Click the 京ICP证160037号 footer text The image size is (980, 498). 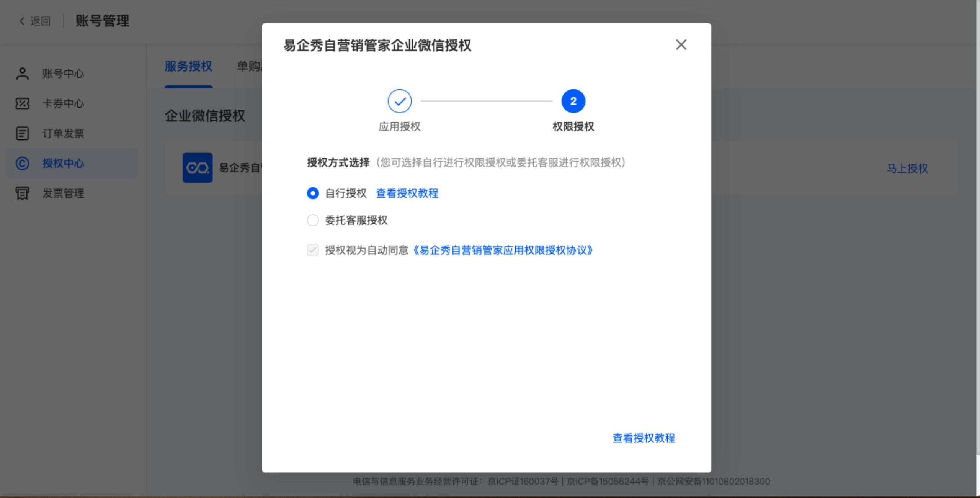(523, 481)
